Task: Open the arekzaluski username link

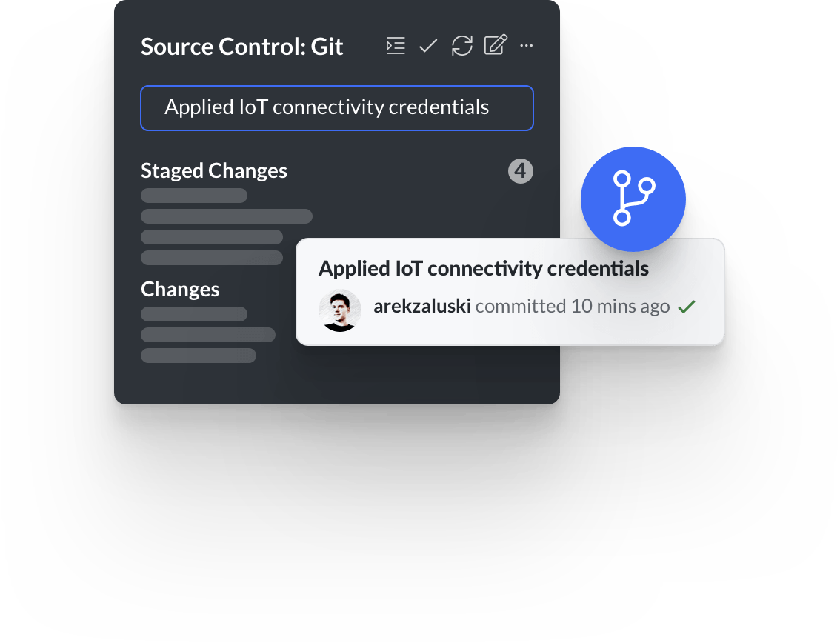Action: click(x=422, y=306)
